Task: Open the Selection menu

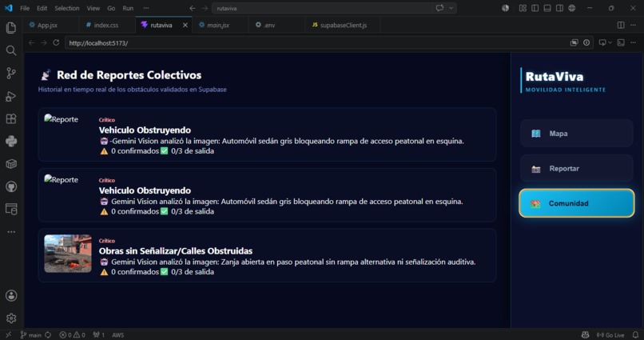Action: [67, 8]
